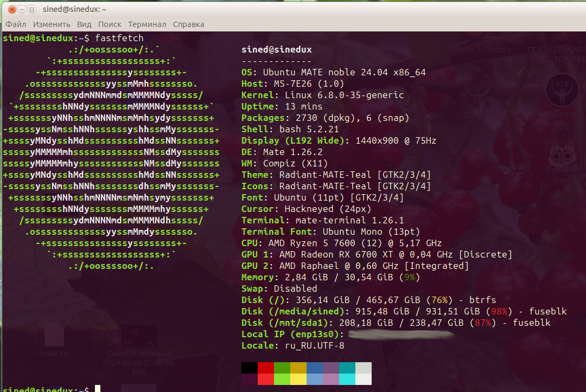The height and width of the screenshot is (392, 586).
Task: Click the bright green color block
Action: [282, 379]
